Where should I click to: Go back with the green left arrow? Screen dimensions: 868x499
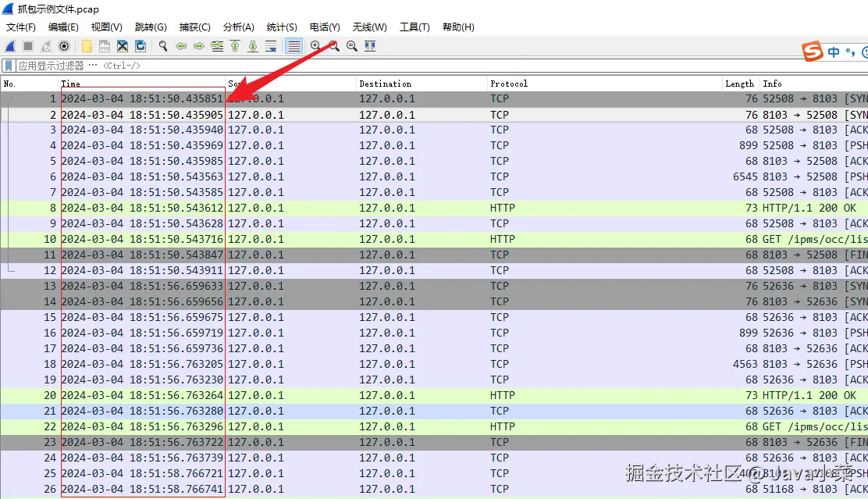click(x=181, y=47)
